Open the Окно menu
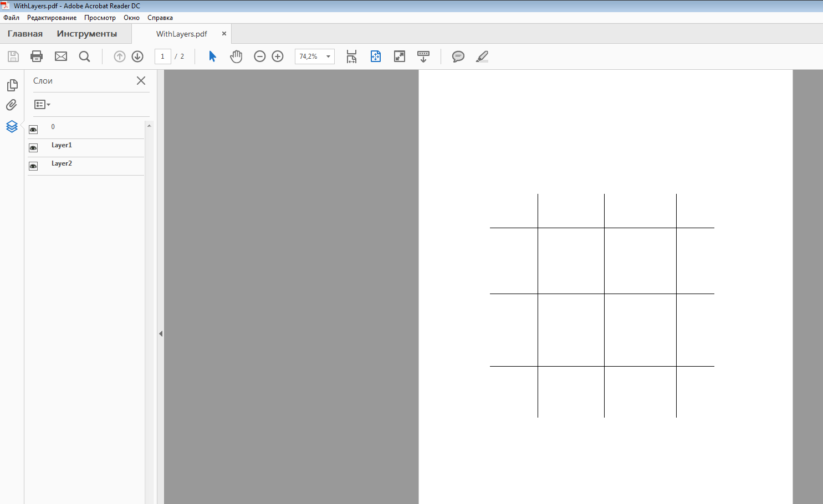Screen dimensions: 823x504 [131, 18]
